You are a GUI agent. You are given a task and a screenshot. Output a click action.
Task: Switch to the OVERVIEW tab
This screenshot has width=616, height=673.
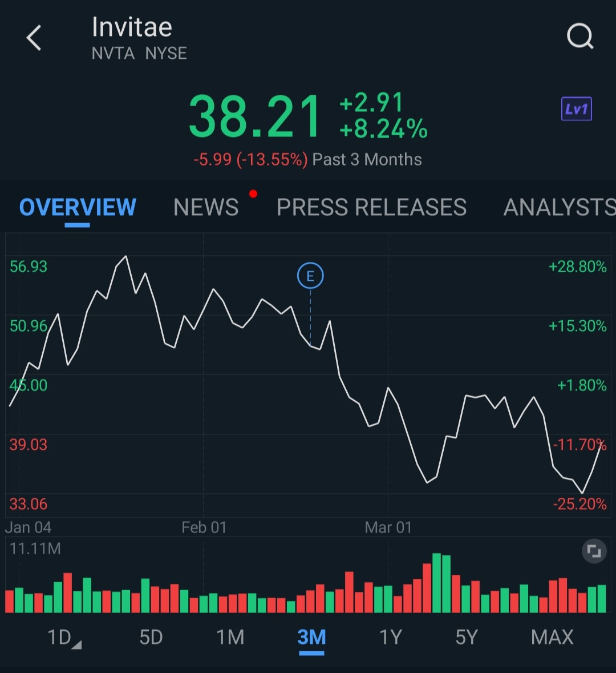click(x=78, y=207)
